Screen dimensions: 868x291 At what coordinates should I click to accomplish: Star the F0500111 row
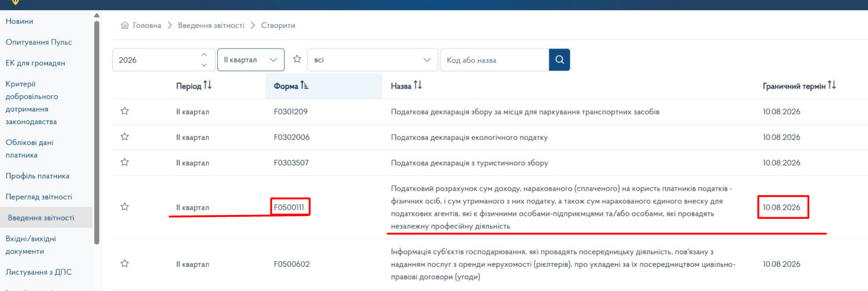click(x=125, y=207)
